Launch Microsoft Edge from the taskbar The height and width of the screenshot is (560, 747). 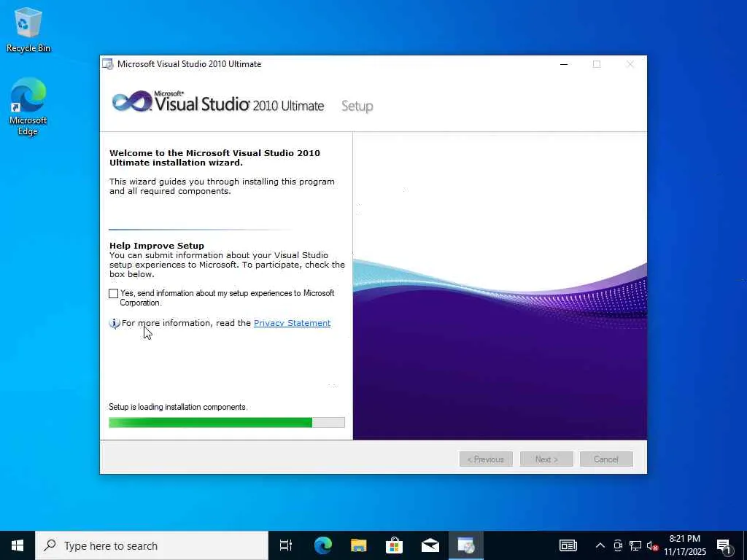pyautogui.click(x=322, y=545)
